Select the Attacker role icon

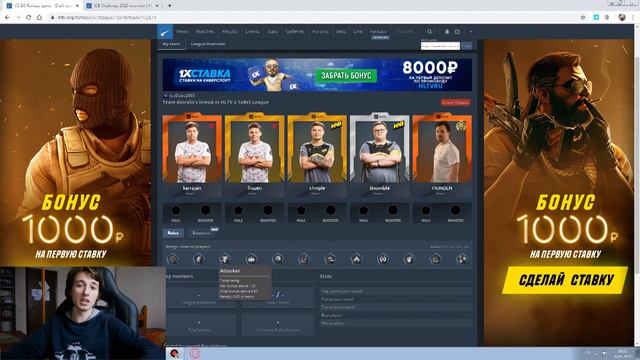click(x=225, y=259)
